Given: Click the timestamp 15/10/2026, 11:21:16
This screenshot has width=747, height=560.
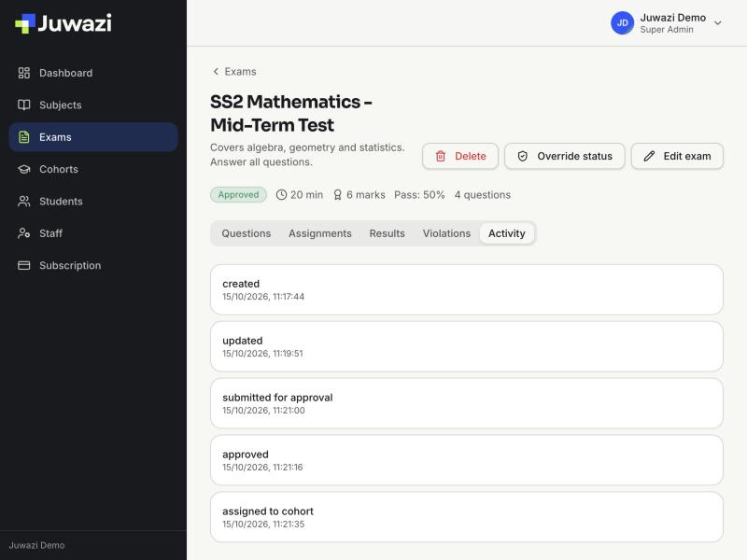Looking at the screenshot, I should 262,468.
